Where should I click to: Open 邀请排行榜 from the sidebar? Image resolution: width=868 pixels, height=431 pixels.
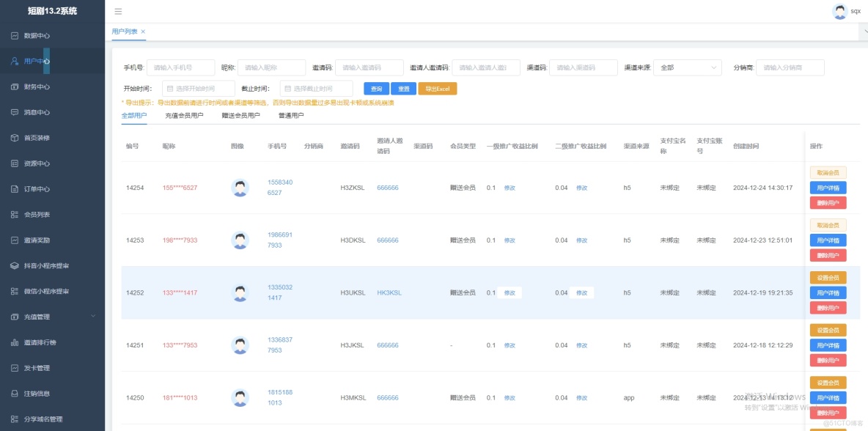[x=40, y=342]
